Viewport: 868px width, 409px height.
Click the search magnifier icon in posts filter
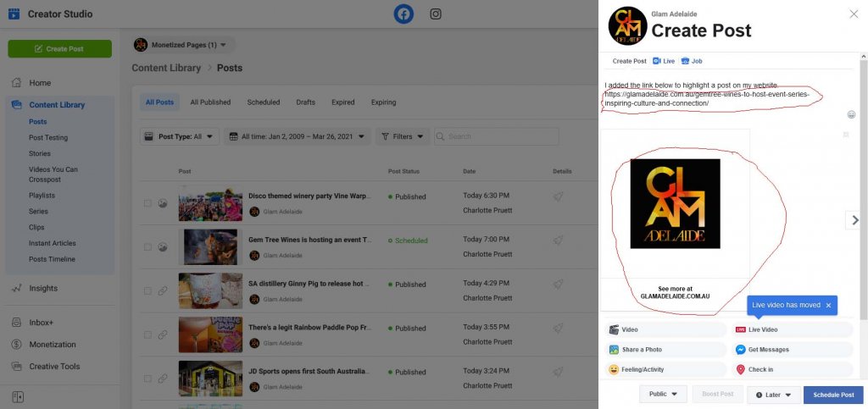[441, 136]
